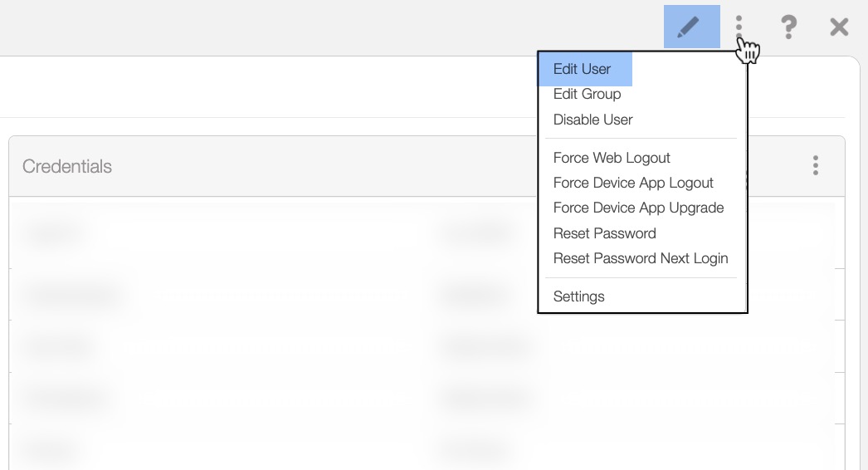
Task: Select the third blurred Credentials row
Action: click(56, 346)
